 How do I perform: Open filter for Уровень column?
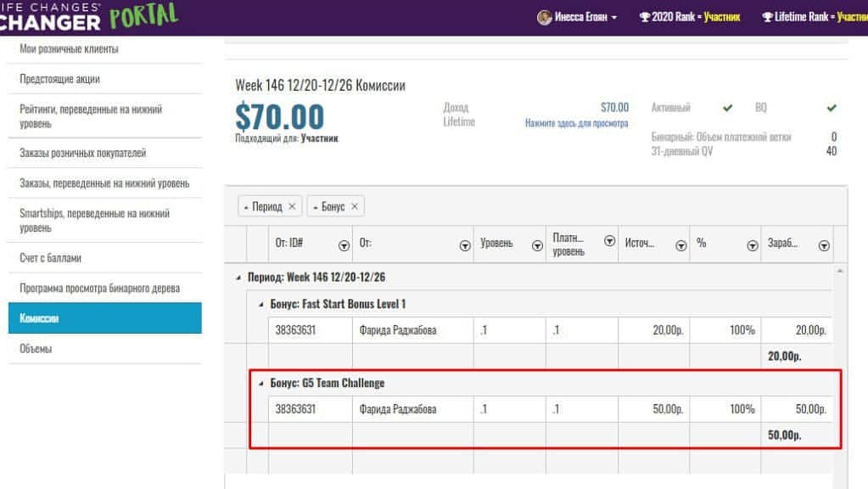tap(537, 246)
